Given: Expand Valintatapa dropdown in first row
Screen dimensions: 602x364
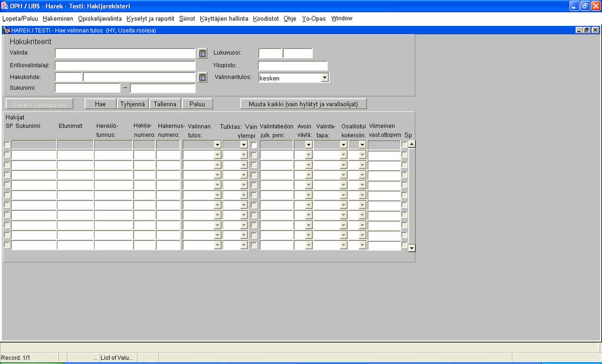Looking at the screenshot, I should click(x=343, y=145).
